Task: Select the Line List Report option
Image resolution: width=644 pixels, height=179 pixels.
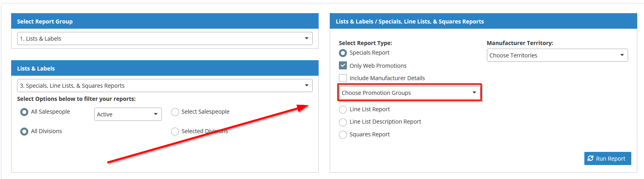Action: point(343,110)
